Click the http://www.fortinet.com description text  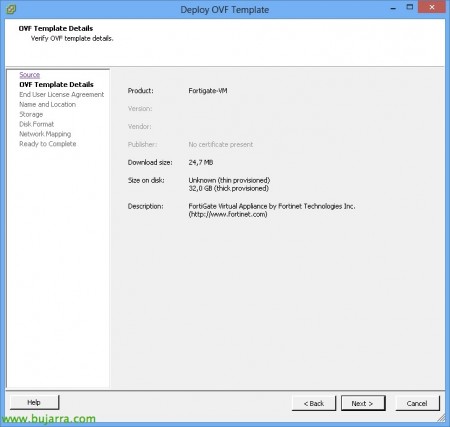tap(228, 214)
